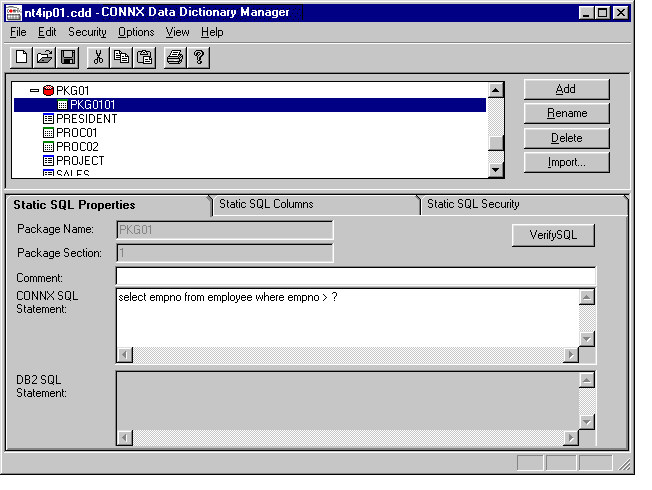Click the Rename button
This screenshot has height=490, width=652.
pos(566,113)
